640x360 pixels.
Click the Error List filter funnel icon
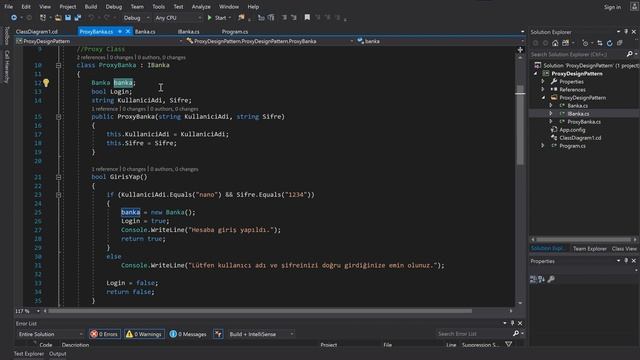pos(509,344)
